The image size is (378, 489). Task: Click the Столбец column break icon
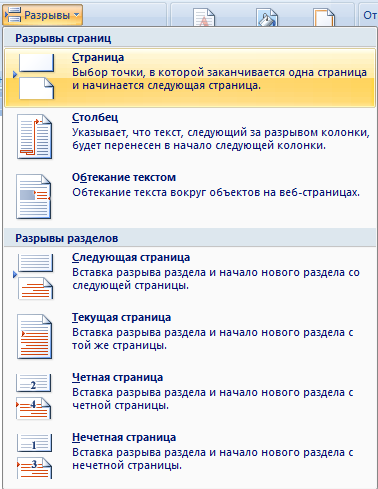point(34,137)
